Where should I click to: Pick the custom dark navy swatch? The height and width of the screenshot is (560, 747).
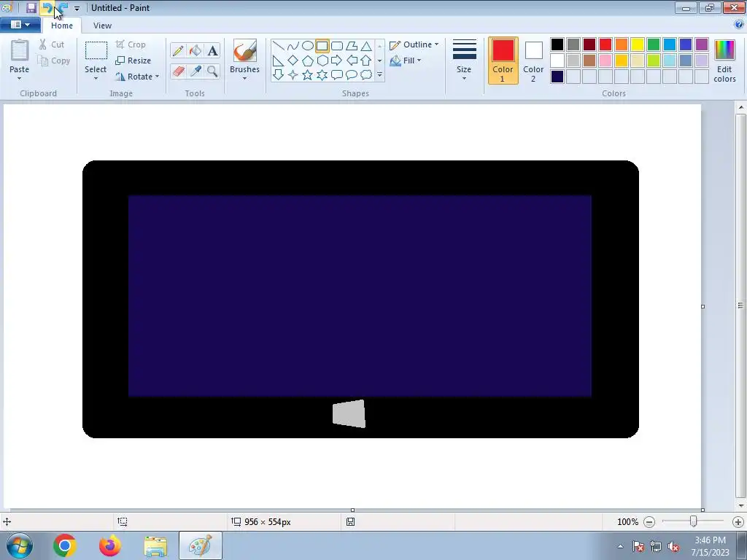click(557, 76)
